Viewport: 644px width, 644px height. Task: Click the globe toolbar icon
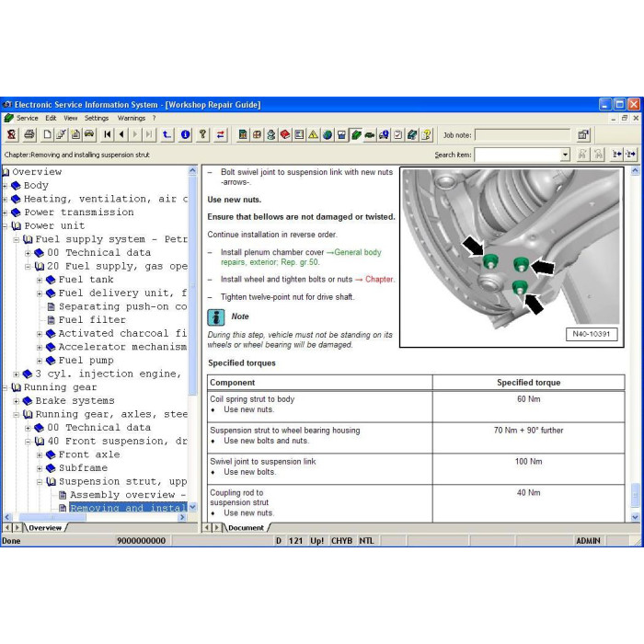(x=328, y=134)
